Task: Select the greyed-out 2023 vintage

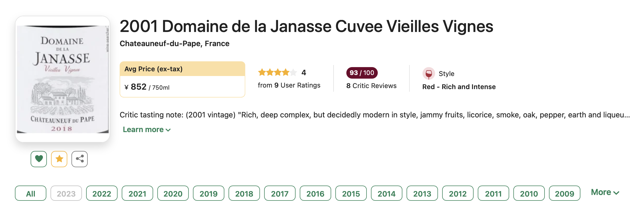Action: click(66, 193)
